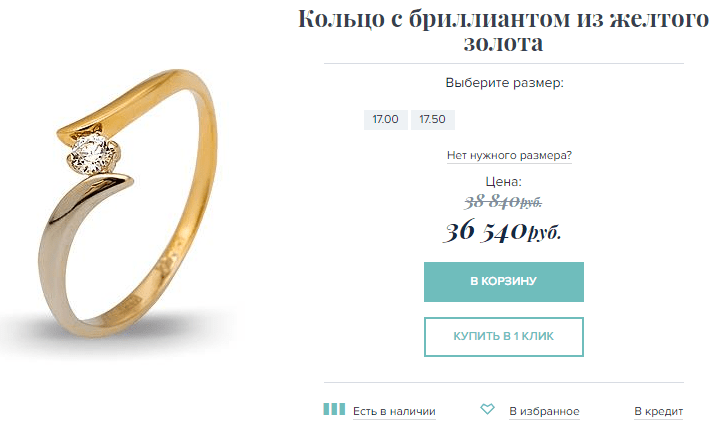Click the 'Купить в 1 клик' button
This screenshot has width=716, height=429.
tap(504, 337)
